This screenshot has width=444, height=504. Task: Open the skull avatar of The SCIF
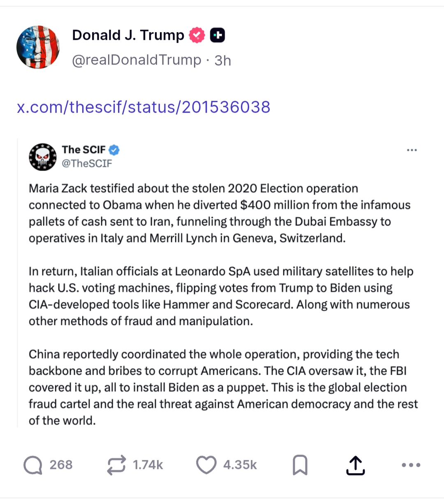(x=43, y=157)
